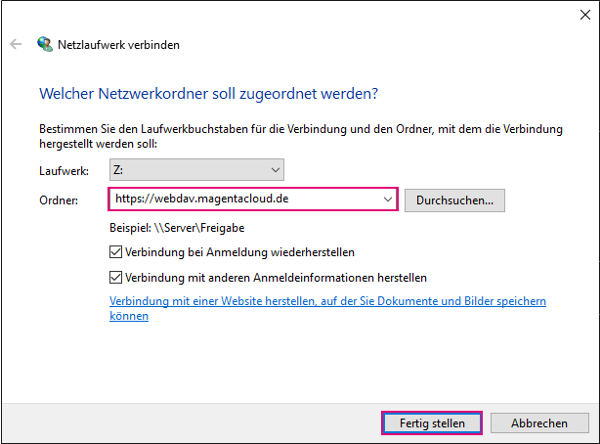Open the Durchsuchen folder browser

pyautogui.click(x=455, y=200)
